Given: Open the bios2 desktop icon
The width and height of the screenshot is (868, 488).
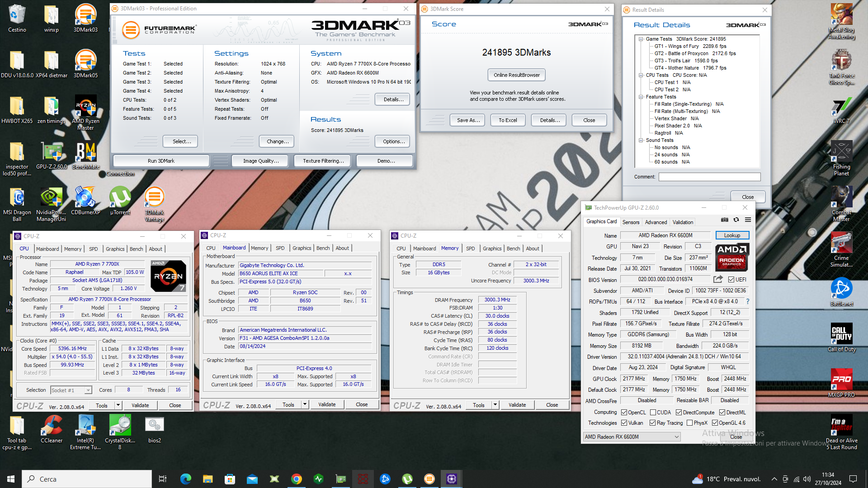Looking at the screenshot, I should tap(155, 429).
